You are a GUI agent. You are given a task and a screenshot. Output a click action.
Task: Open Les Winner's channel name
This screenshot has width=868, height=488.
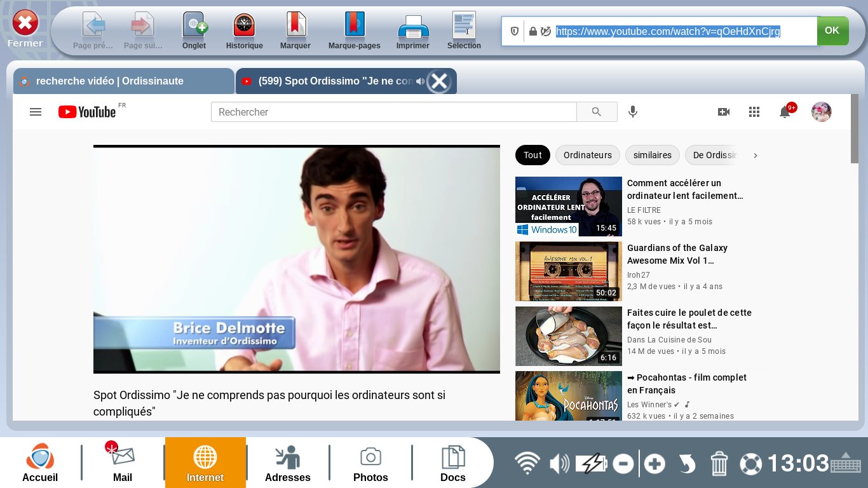649,405
